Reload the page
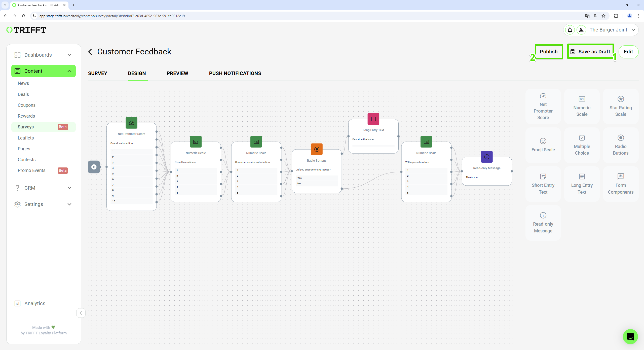Screen dimensions: 644x350 pyautogui.click(x=24, y=16)
